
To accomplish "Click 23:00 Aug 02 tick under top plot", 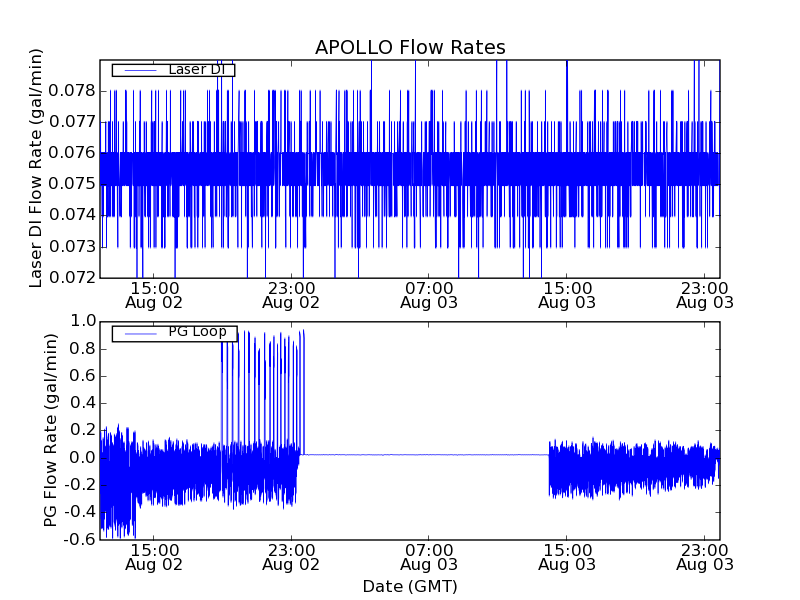I will [291, 294].
